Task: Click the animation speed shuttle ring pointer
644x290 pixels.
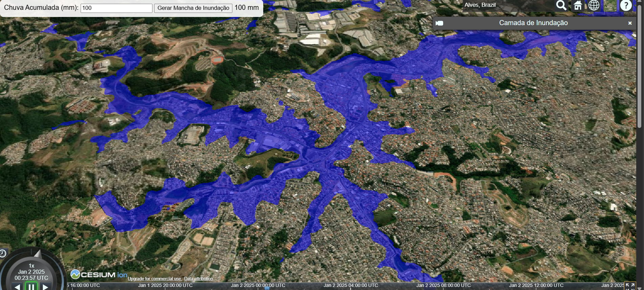Action: pos(38,254)
